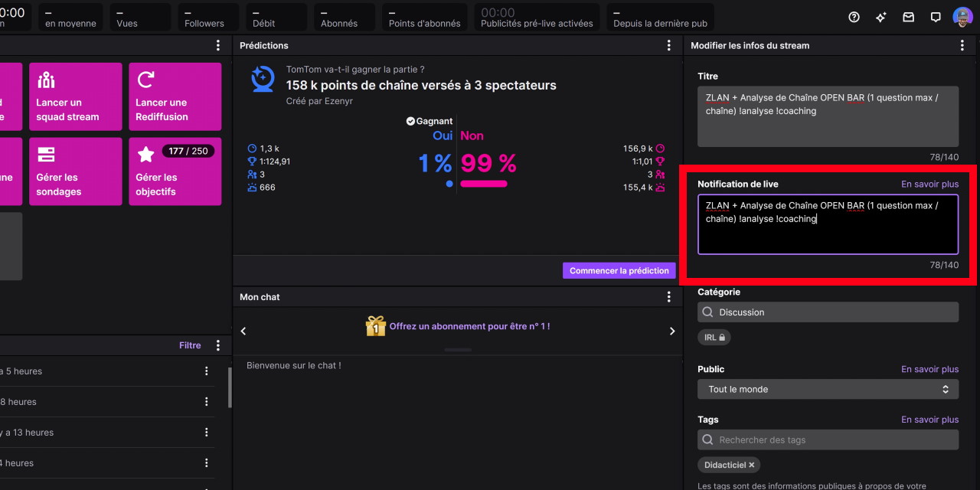
Task: Expand the Public 'Tout le monde' dropdown
Action: (828, 389)
